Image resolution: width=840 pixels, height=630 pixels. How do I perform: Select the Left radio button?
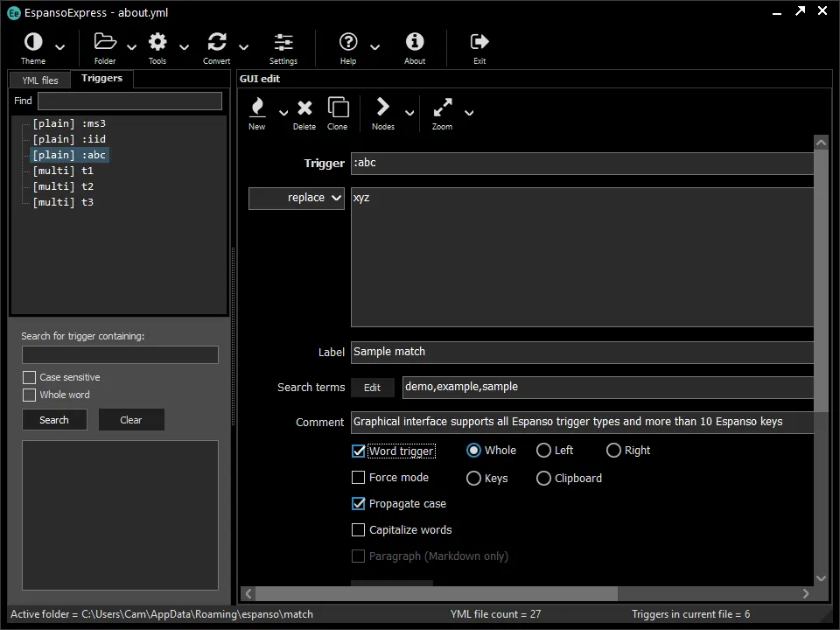click(x=543, y=451)
